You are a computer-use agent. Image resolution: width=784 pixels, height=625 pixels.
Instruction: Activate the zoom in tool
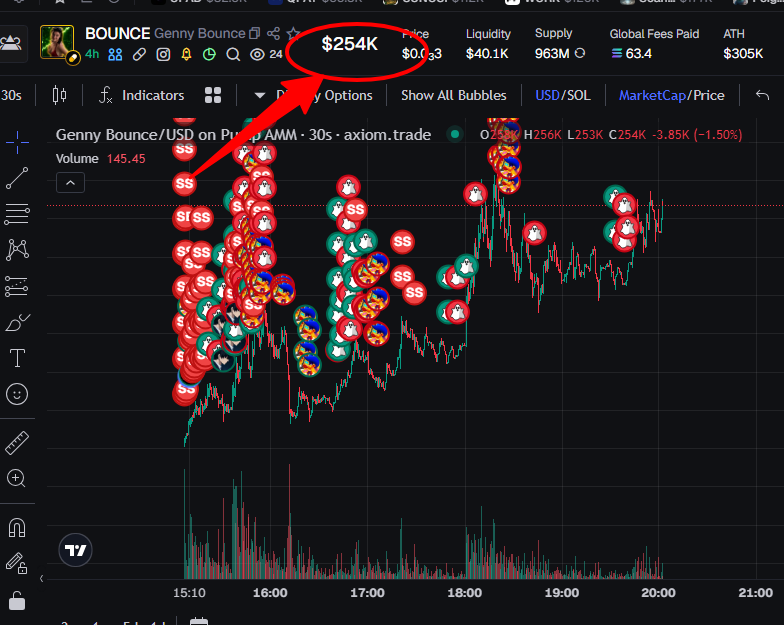point(16,478)
